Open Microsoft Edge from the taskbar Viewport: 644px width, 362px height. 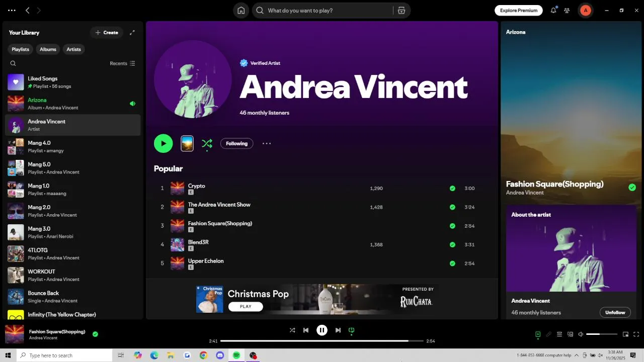tap(154, 355)
